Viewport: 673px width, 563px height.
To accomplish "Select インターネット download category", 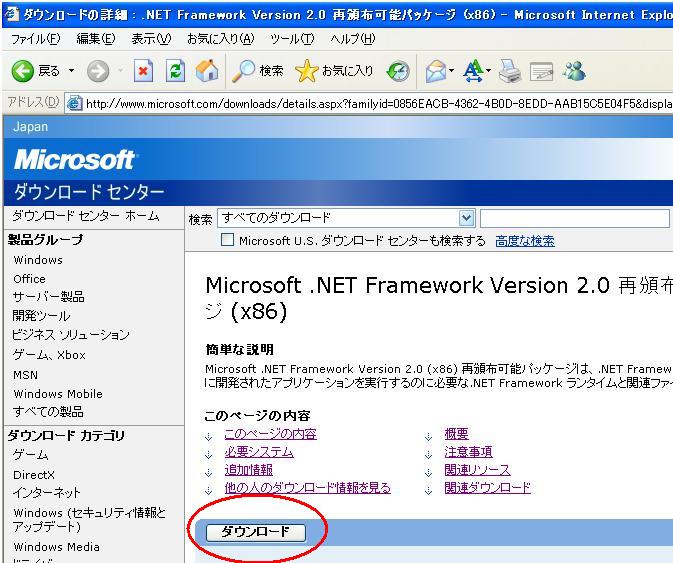I will click(x=47, y=493).
